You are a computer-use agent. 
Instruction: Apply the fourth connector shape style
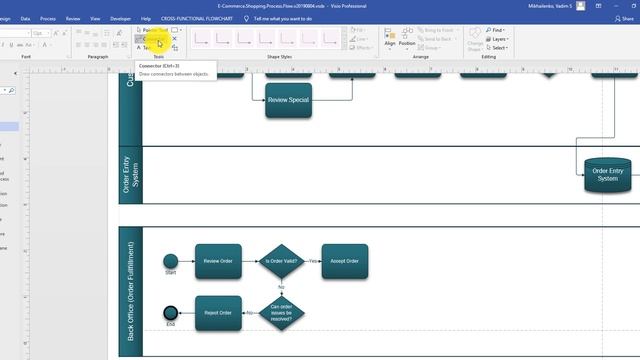point(266,39)
